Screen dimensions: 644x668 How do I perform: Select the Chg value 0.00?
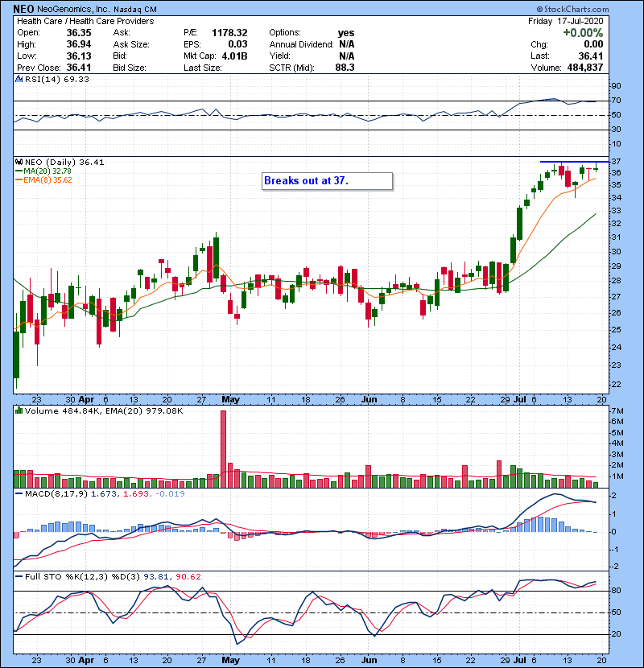click(593, 44)
